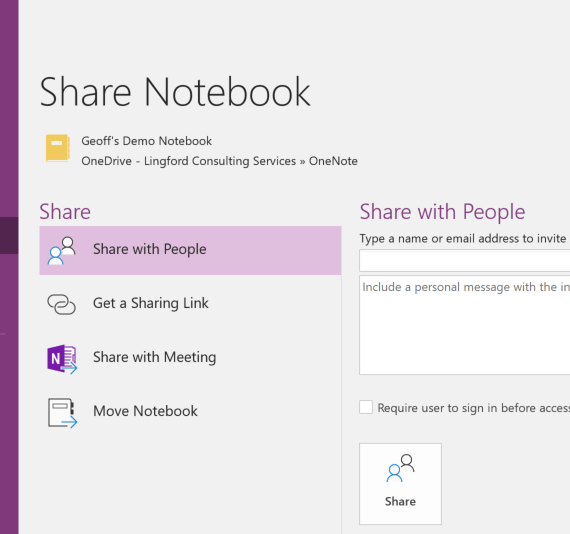The height and width of the screenshot is (534, 570).
Task: Open the Get a Sharing Link option
Action: click(x=190, y=304)
